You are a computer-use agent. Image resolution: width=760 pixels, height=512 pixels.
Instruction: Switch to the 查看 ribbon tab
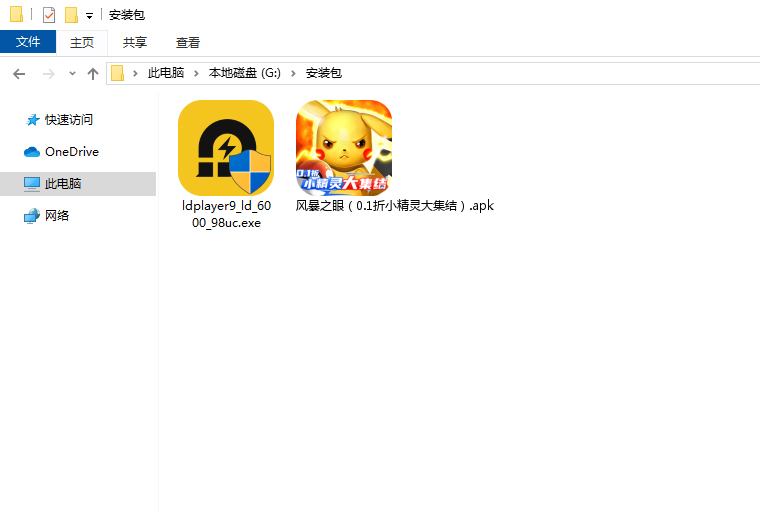click(x=188, y=42)
